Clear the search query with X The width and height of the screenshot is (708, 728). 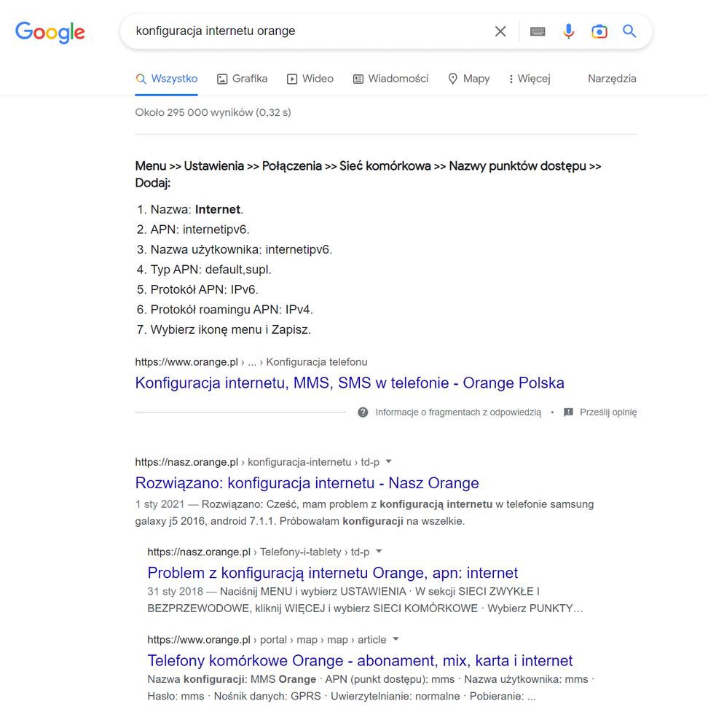coord(500,31)
